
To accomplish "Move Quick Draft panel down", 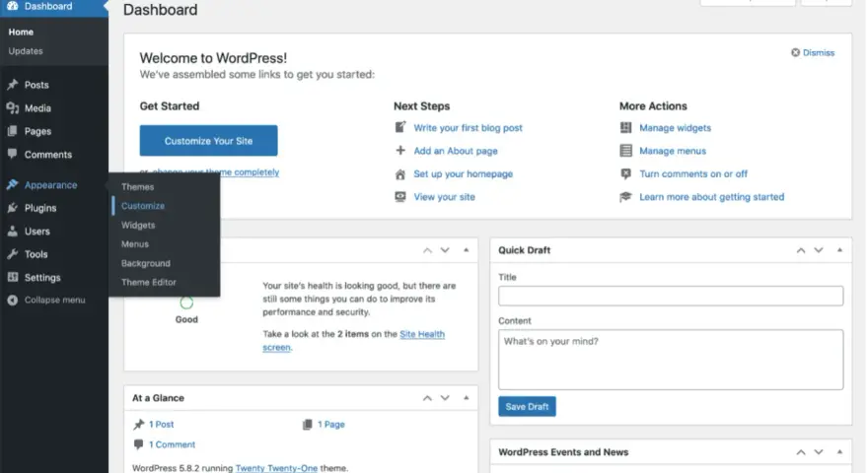I will [818, 250].
